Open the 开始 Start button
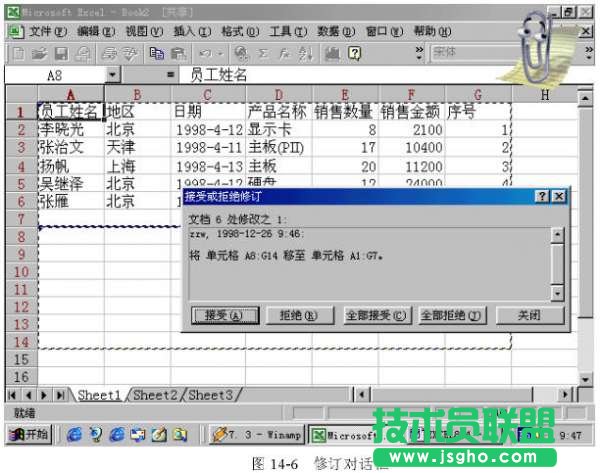Screen dimensions: 600x473 [x=29, y=434]
